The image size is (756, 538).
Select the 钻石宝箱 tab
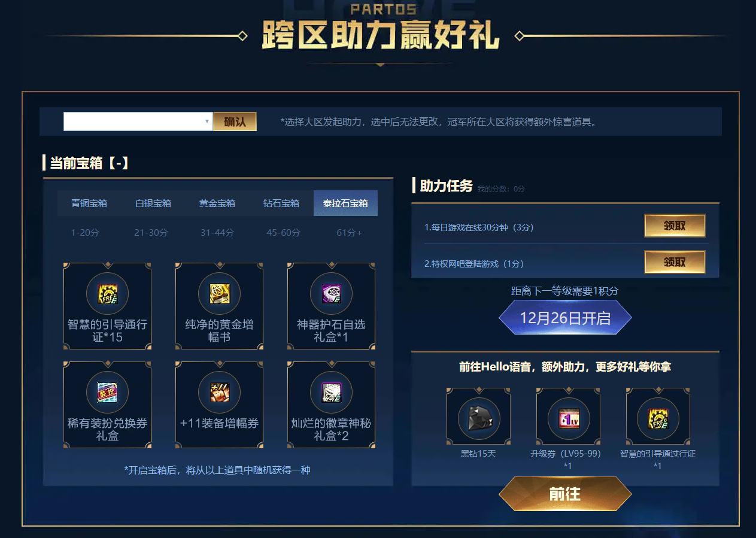click(x=281, y=203)
